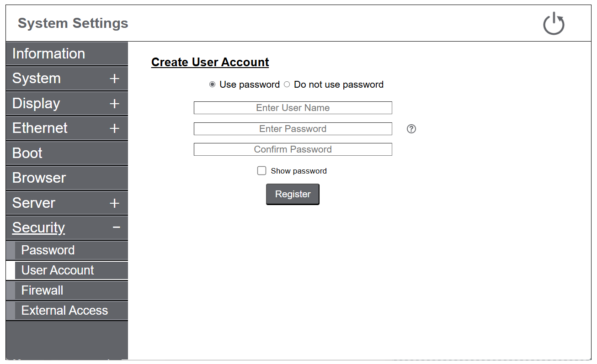Expand the Server menu section

[114, 203]
